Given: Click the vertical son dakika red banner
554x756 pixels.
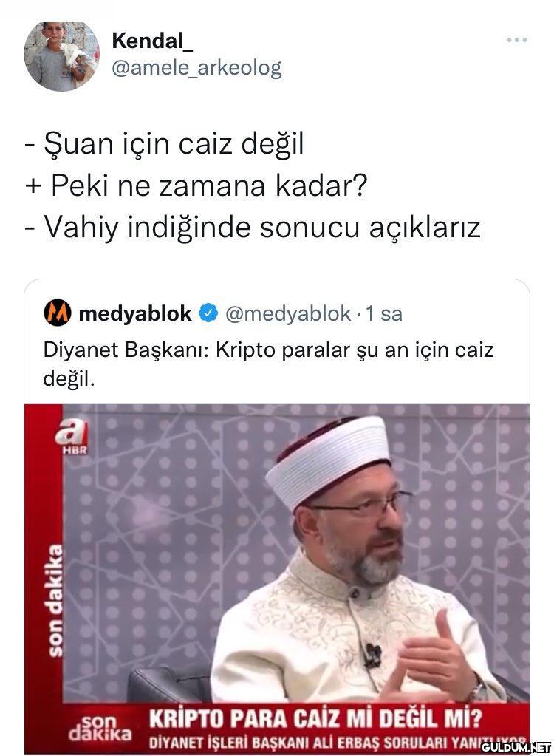Looking at the screenshot, I should pos(56,600).
